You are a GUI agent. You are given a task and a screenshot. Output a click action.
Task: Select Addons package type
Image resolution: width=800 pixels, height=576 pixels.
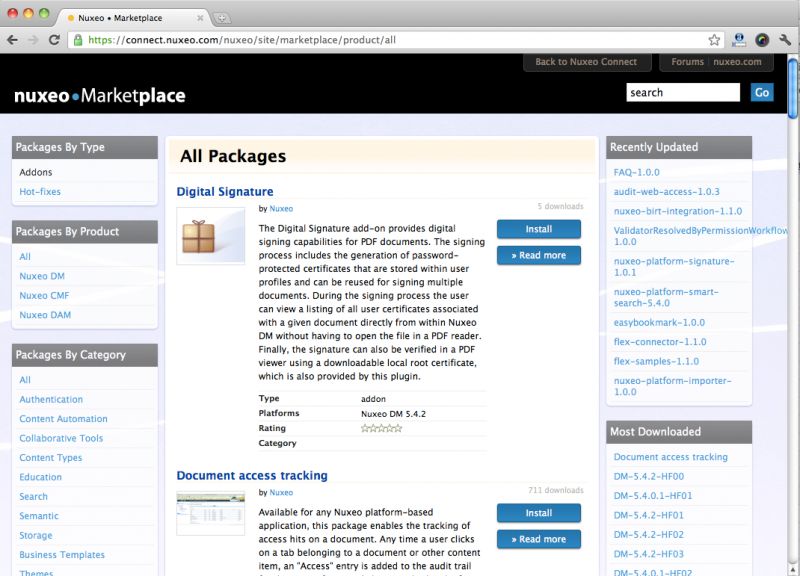pyautogui.click(x=36, y=172)
